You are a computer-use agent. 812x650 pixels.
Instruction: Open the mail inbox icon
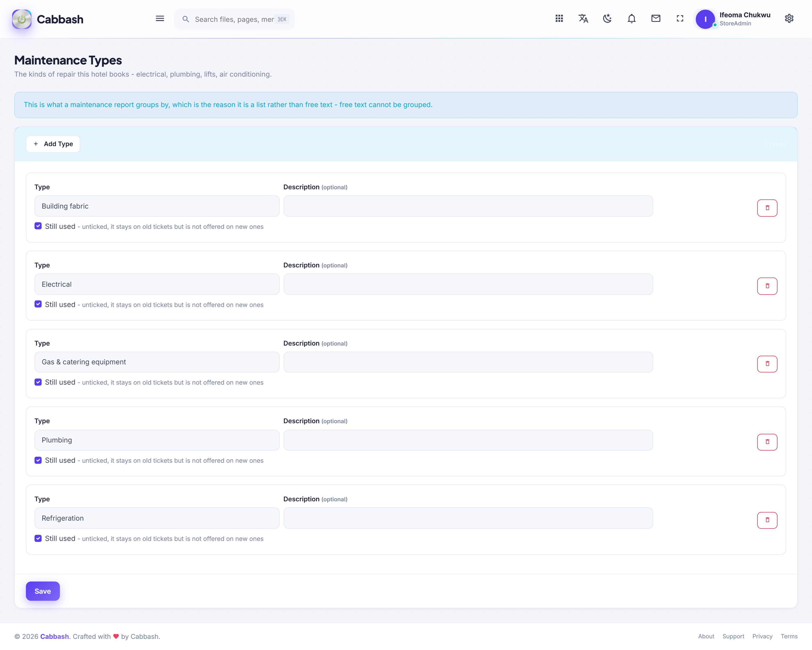pos(656,19)
